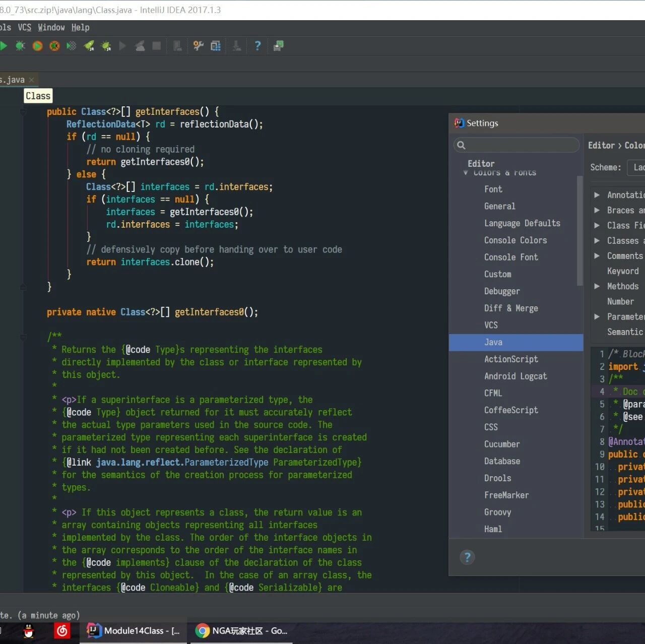This screenshot has height=644, width=645.
Task: Click the green chip with disk icon
Action: click(278, 46)
